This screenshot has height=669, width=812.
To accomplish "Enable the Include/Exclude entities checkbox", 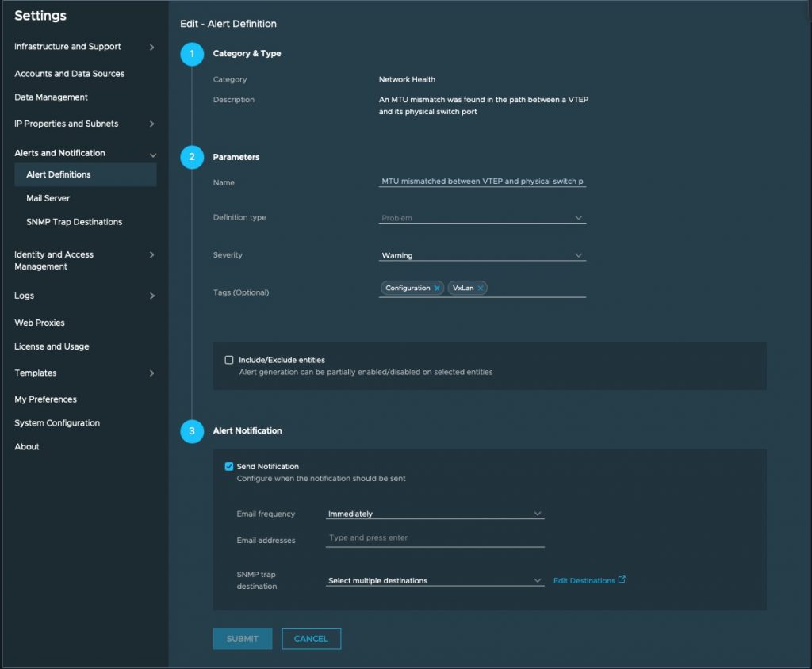I will click(229, 360).
